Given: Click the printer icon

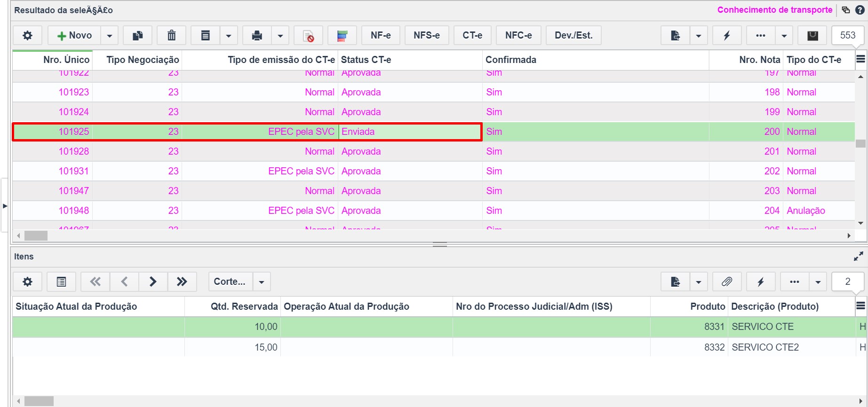Looking at the screenshot, I should [x=257, y=35].
